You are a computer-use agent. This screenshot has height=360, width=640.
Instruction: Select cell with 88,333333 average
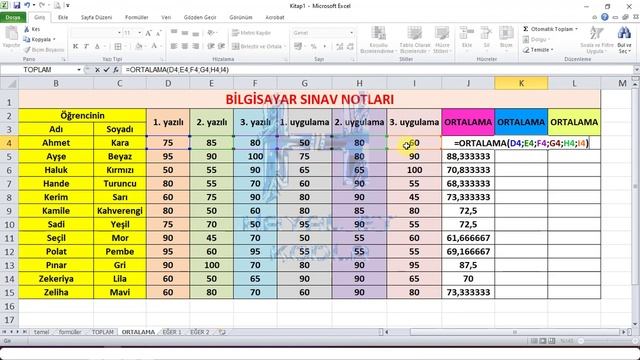[x=468, y=156]
